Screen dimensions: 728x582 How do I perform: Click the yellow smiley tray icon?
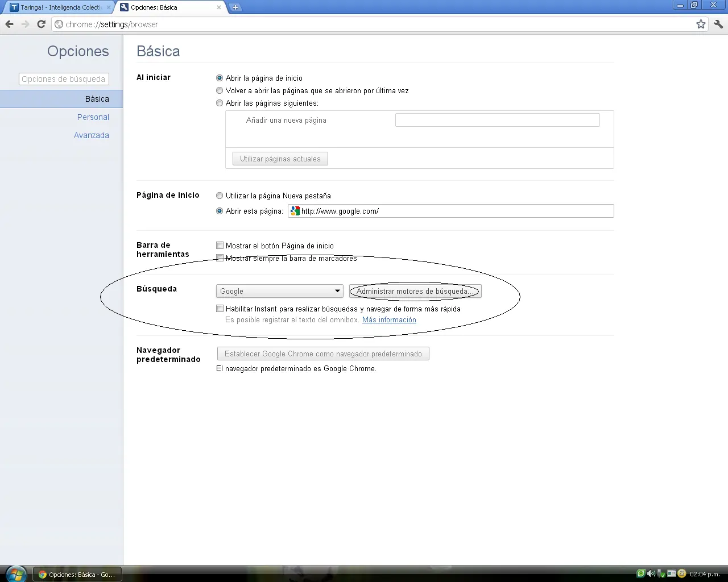coord(681,574)
